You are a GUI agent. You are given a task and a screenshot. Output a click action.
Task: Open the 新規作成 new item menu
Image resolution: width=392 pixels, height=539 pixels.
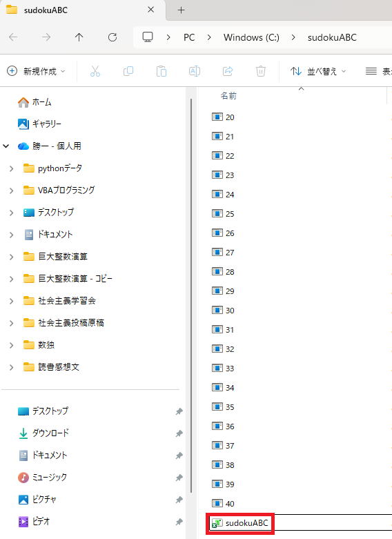36,71
